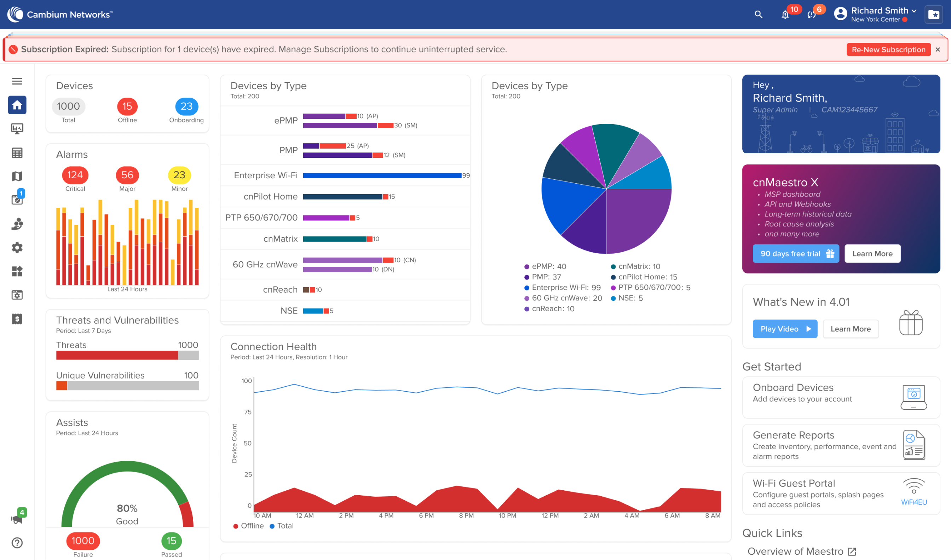Click the 23 Onboarding devices badge

click(186, 106)
